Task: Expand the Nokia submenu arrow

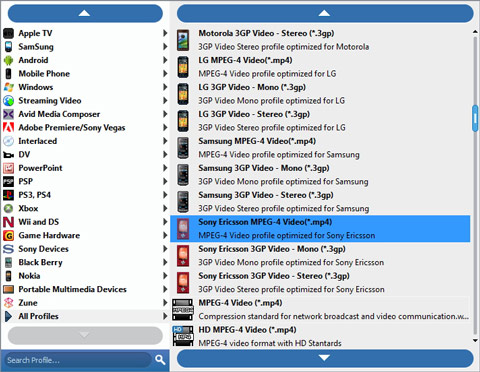Action: point(165,276)
